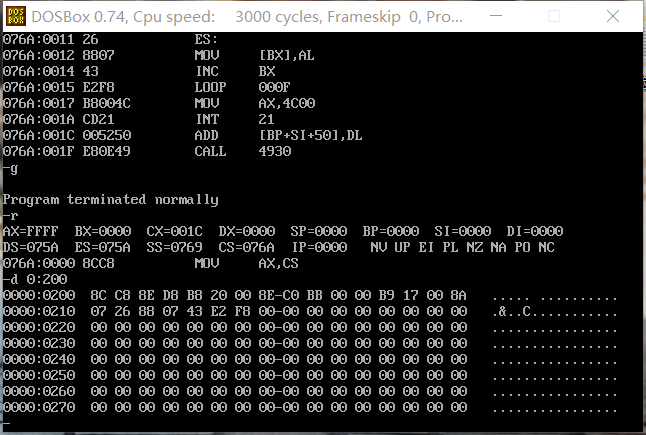Maximize the DOSBox window

click(554, 16)
